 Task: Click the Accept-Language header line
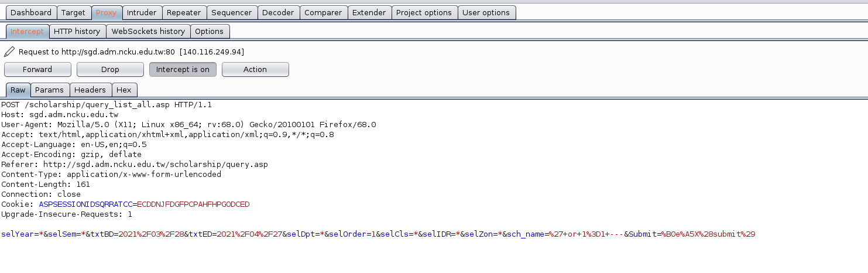pyautogui.click(x=74, y=145)
